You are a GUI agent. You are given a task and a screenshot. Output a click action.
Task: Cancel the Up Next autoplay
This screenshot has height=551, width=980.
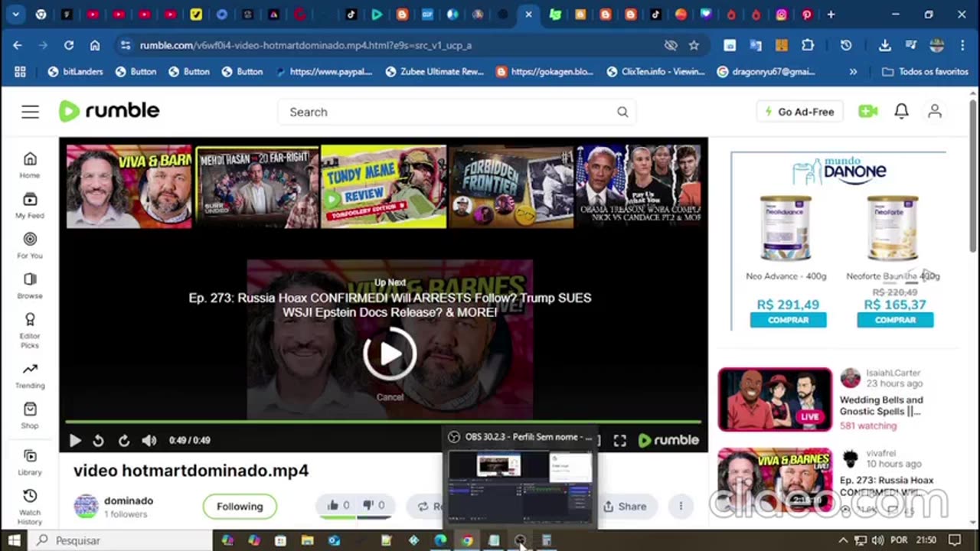(x=390, y=396)
